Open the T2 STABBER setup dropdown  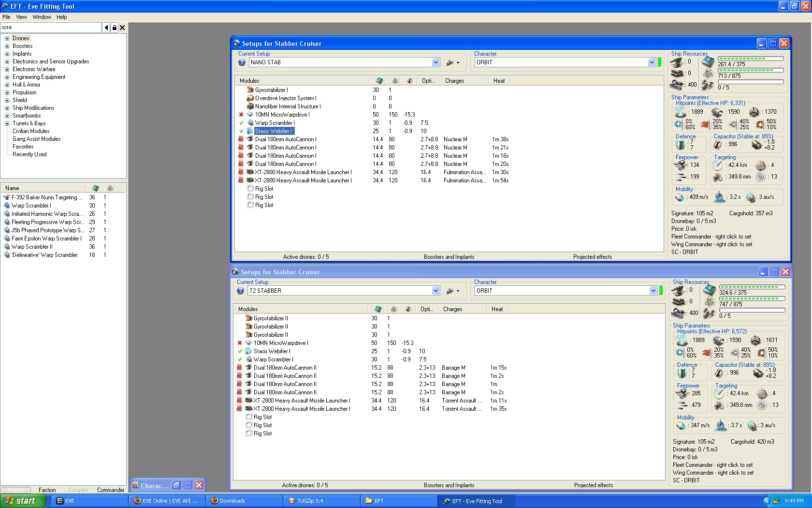[435, 291]
